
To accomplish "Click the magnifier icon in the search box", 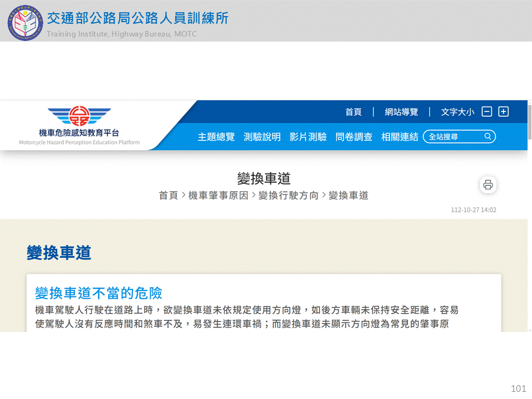I will tap(488, 137).
